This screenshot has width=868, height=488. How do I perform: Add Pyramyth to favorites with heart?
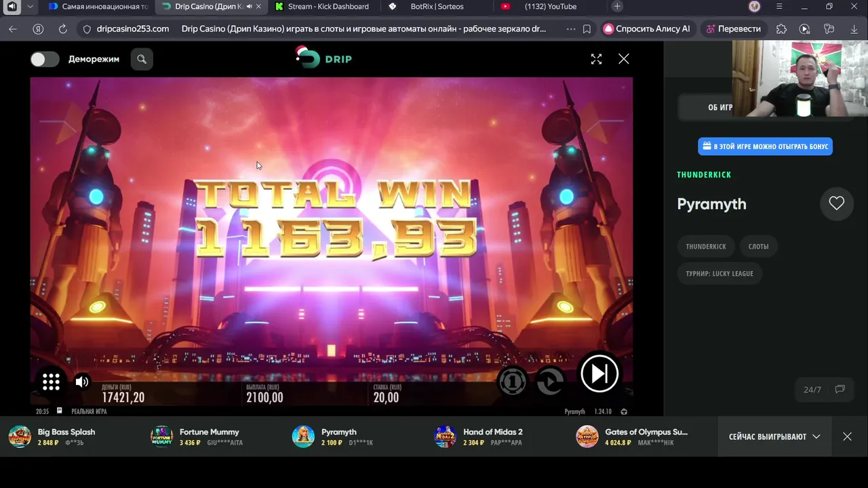tap(836, 203)
